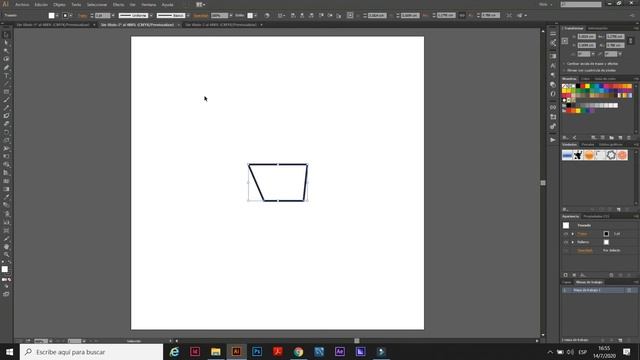640x360 pixels.
Task: Select the Magic Wand tool
Action: (x=6, y=51)
